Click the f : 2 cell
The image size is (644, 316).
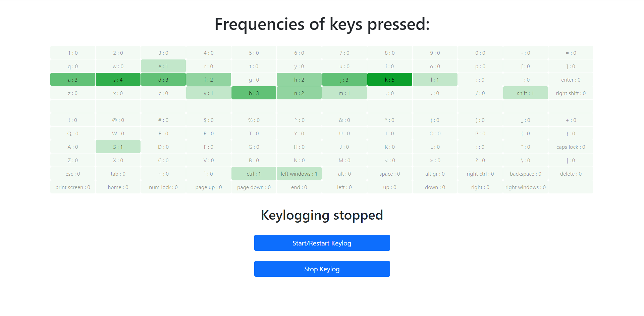point(208,80)
